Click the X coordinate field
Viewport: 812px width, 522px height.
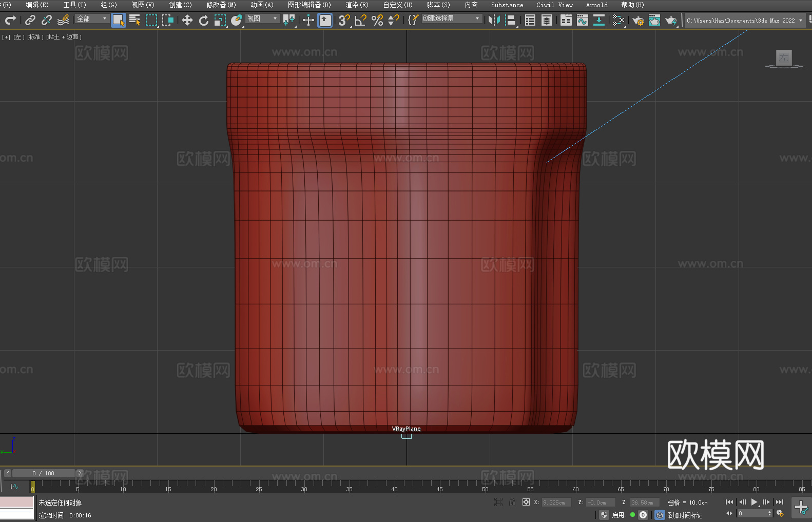click(x=557, y=502)
